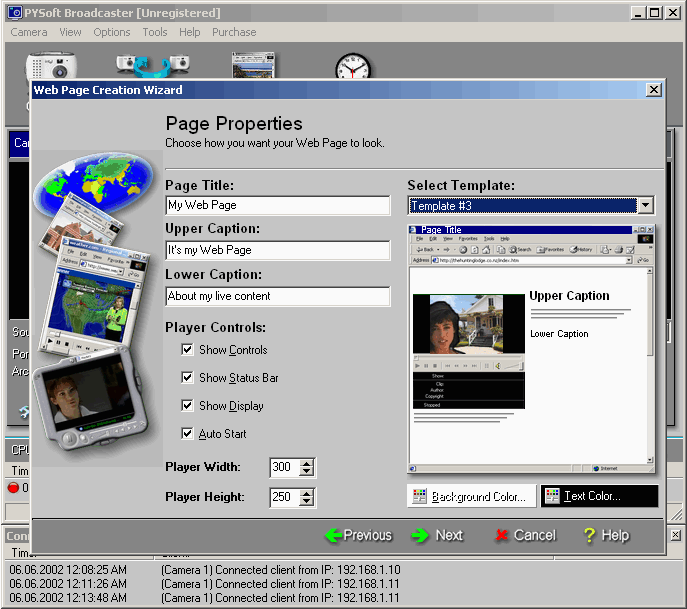Proceed using the green Next arrow
Image resolution: width=687 pixels, height=609 pixels.
pos(421,535)
